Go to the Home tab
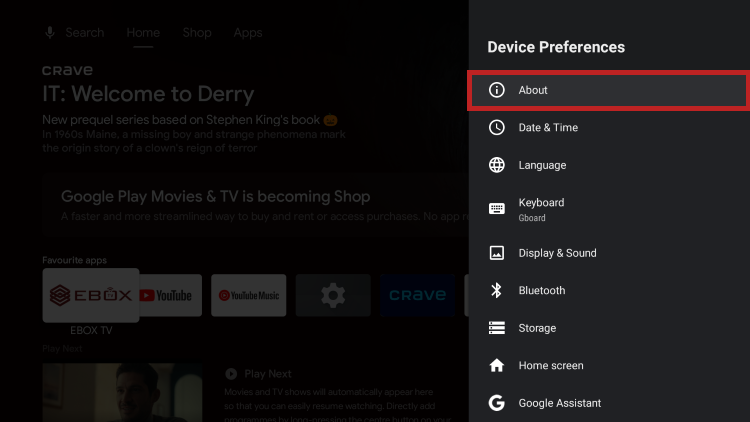750x422 pixels. tap(143, 33)
